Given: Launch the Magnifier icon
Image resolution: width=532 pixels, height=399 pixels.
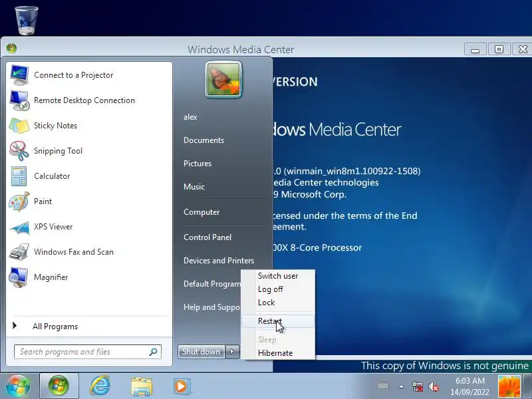Looking at the screenshot, I should point(19,277).
